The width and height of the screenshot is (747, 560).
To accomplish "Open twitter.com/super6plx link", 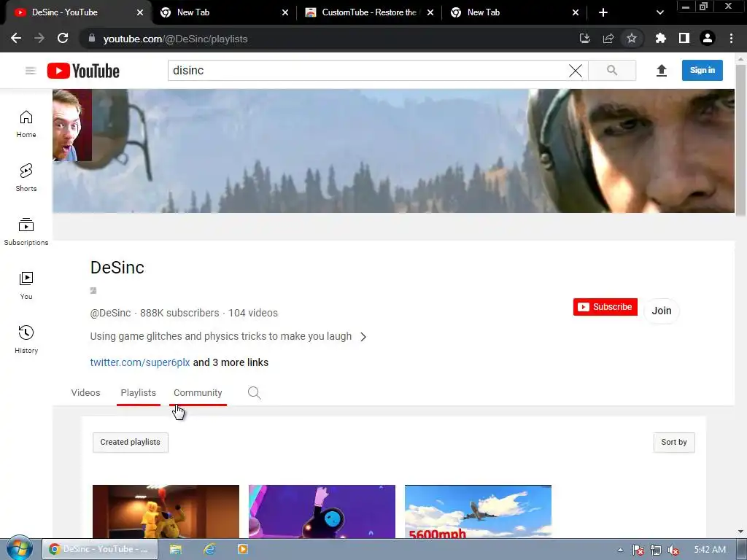I will (x=140, y=363).
